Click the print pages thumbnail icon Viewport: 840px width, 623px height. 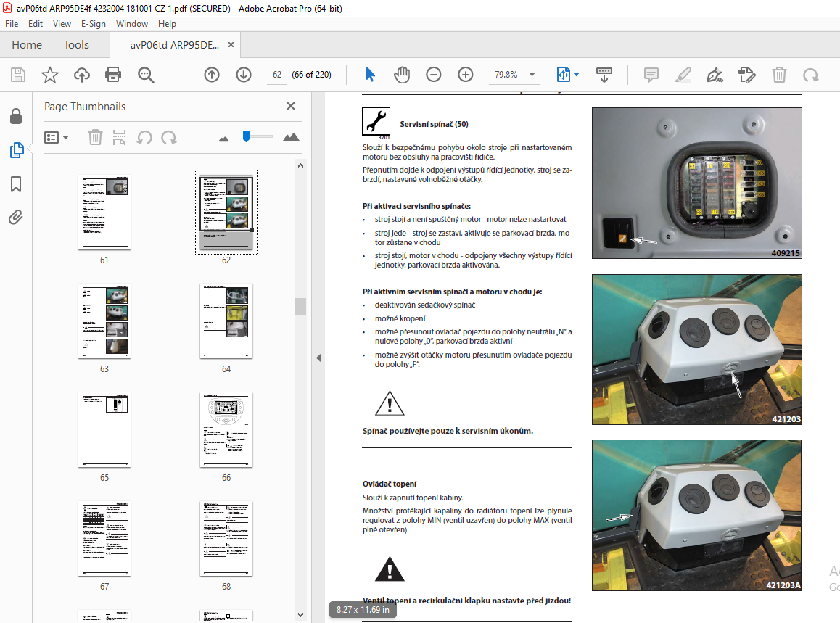point(119,138)
